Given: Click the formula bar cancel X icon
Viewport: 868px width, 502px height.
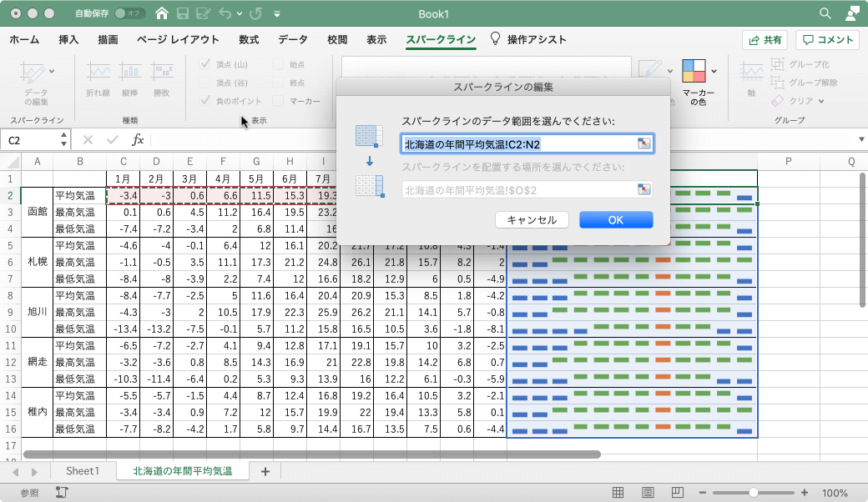Looking at the screenshot, I should pos(88,140).
